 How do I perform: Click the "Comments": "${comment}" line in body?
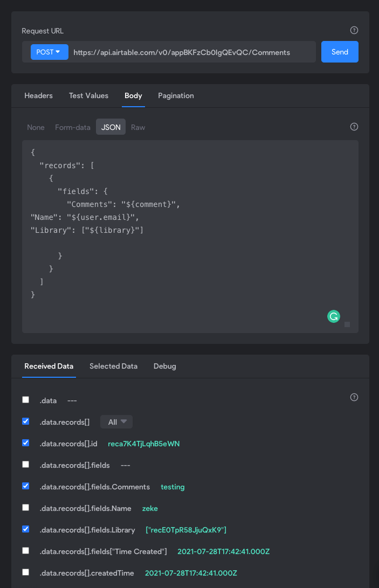point(123,204)
